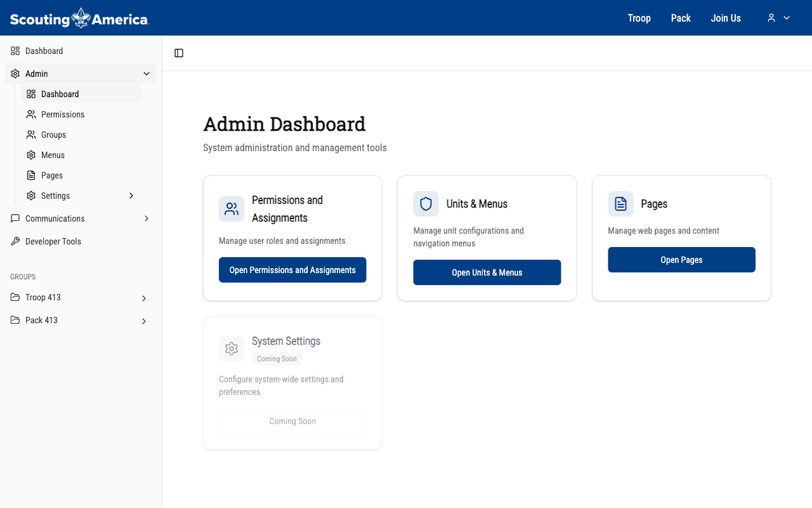
Task: Click the Pack 413 folder icon
Action: (x=15, y=320)
